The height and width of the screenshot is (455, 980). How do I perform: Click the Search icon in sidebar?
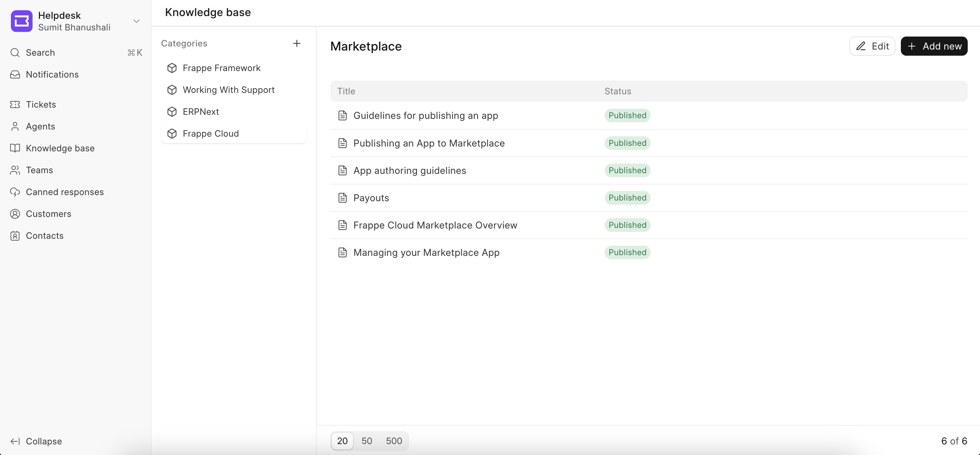15,53
